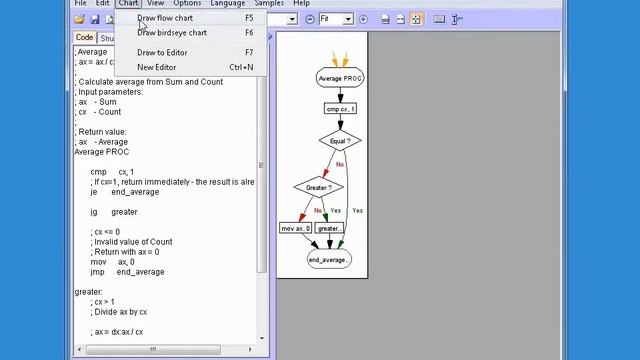Click the Average PROC flowchart node
Image resolution: width=640 pixels, height=360 pixels.
click(340, 78)
